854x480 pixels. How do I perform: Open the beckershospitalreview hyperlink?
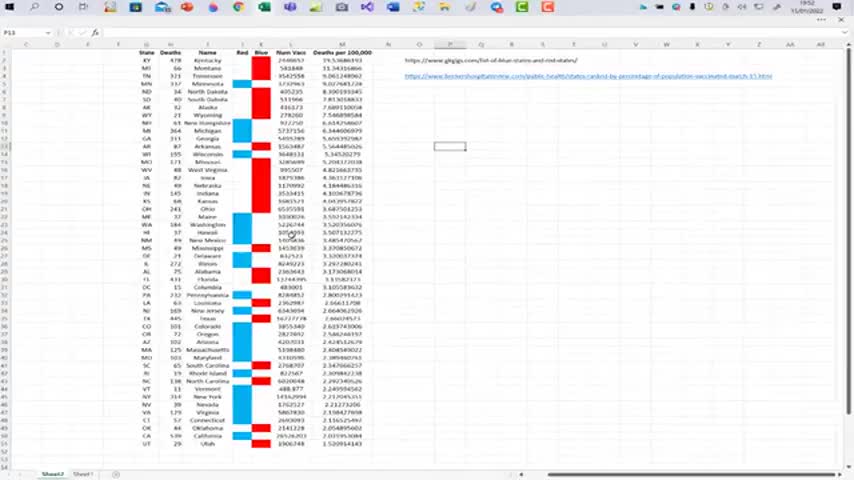[x=588, y=76]
